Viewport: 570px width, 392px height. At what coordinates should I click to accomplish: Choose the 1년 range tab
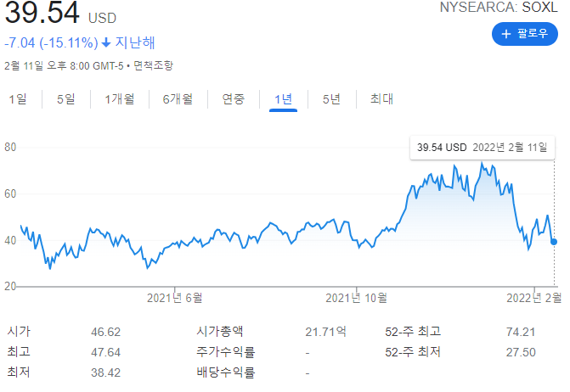tap(283, 99)
